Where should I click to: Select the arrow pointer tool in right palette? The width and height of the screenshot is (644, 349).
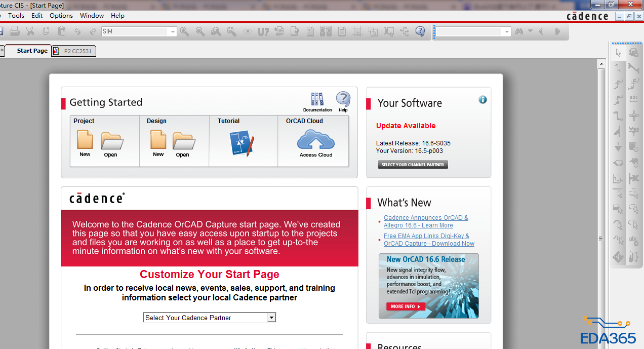[x=618, y=53]
